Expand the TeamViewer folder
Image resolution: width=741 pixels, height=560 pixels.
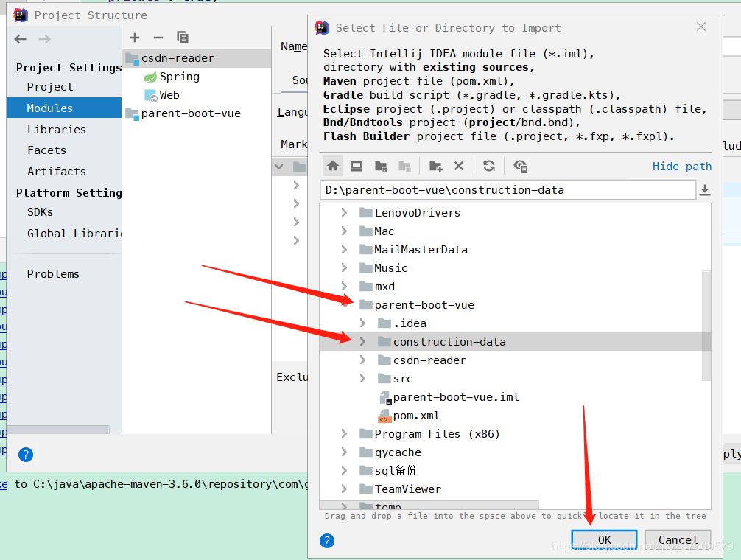click(344, 489)
